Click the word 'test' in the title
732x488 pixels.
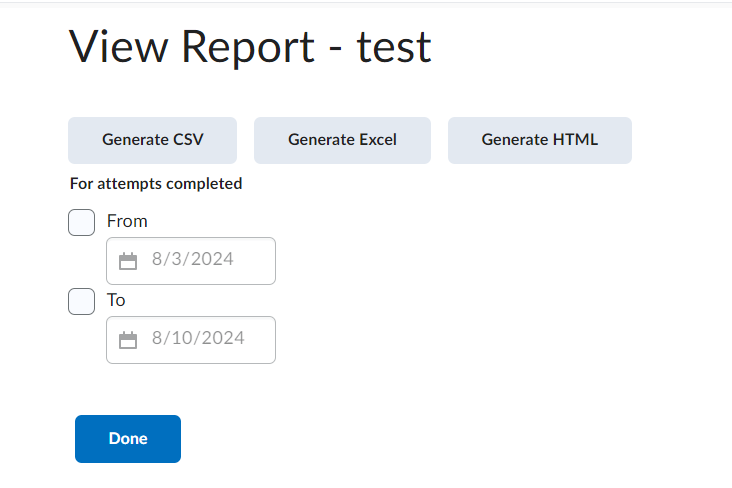point(394,47)
